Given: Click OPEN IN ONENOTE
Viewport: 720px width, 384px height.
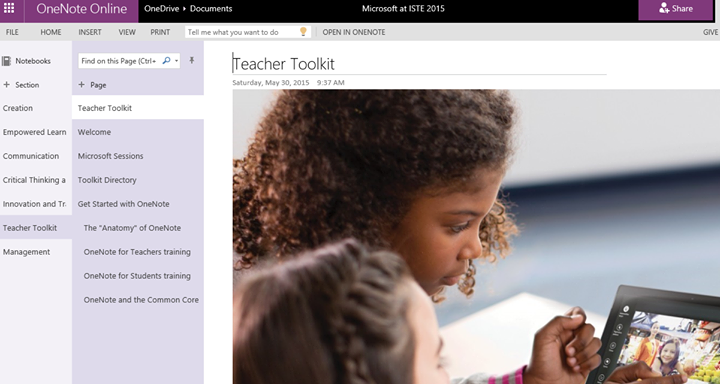Looking at the screenshot, I should click(354, 32).
